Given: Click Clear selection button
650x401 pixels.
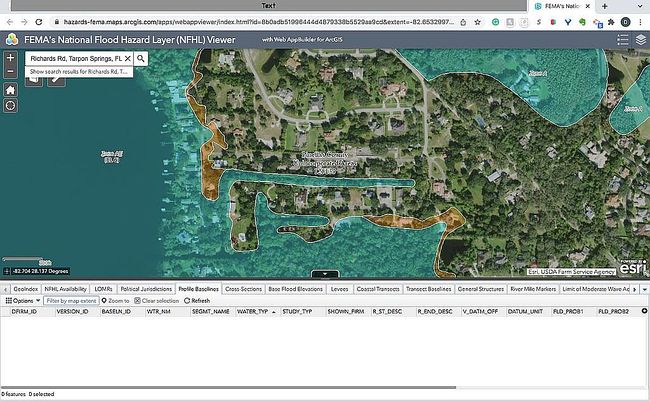Looking at the screenshot, I should [157, 301].
